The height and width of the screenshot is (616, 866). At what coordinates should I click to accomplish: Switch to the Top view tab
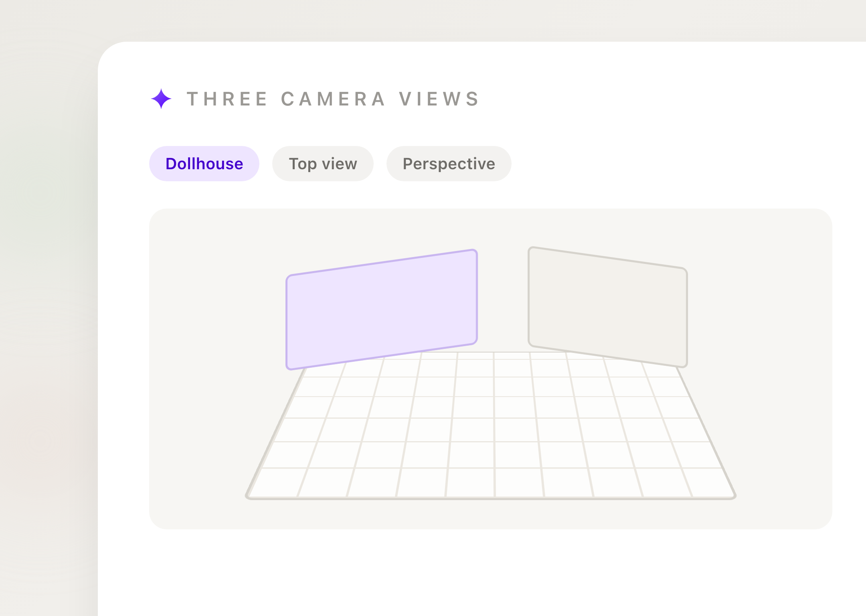pos(323,164)
